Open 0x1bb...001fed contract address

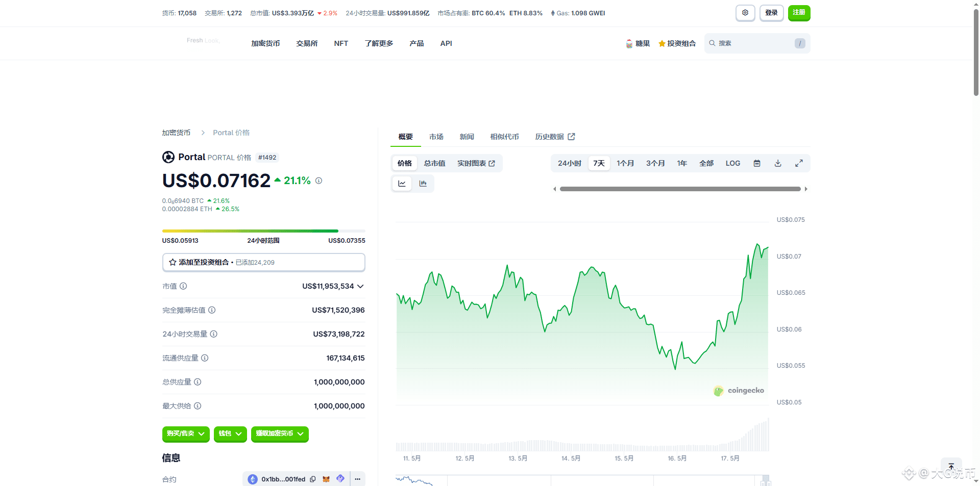pyautogui.click(x=283, y=479)
